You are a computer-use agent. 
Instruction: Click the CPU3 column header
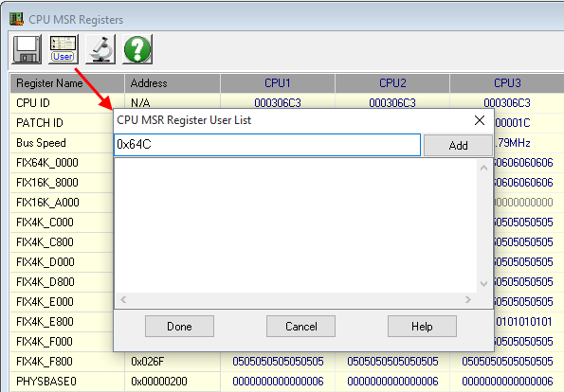coord(507,83)
